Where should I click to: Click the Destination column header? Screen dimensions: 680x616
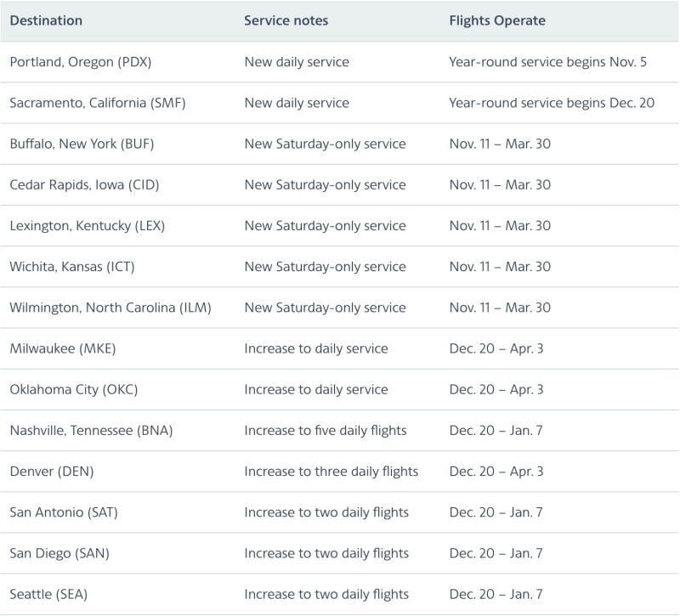pos(46,20)
